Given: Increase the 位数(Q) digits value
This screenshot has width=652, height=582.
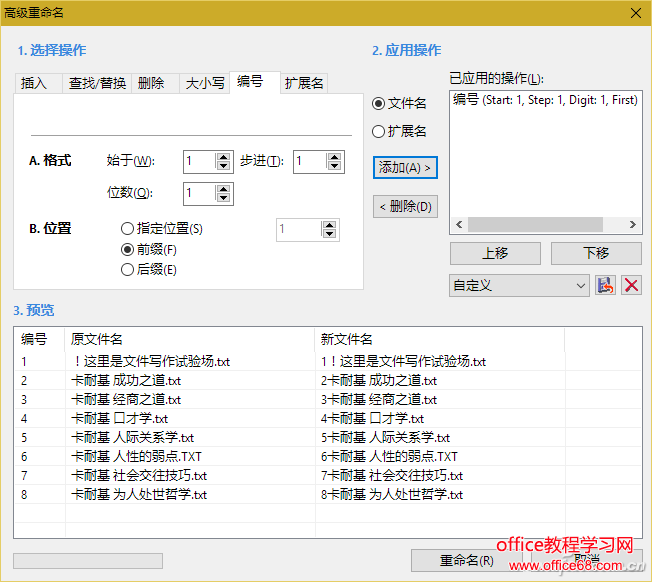Looking at the screenshot, I should [x=223, y=189].
